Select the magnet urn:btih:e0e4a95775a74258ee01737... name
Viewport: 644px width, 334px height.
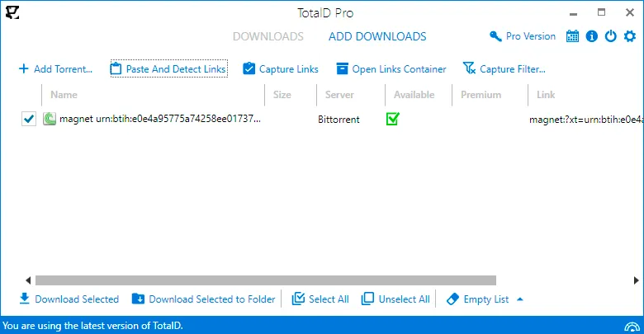(x=160, y=119)
